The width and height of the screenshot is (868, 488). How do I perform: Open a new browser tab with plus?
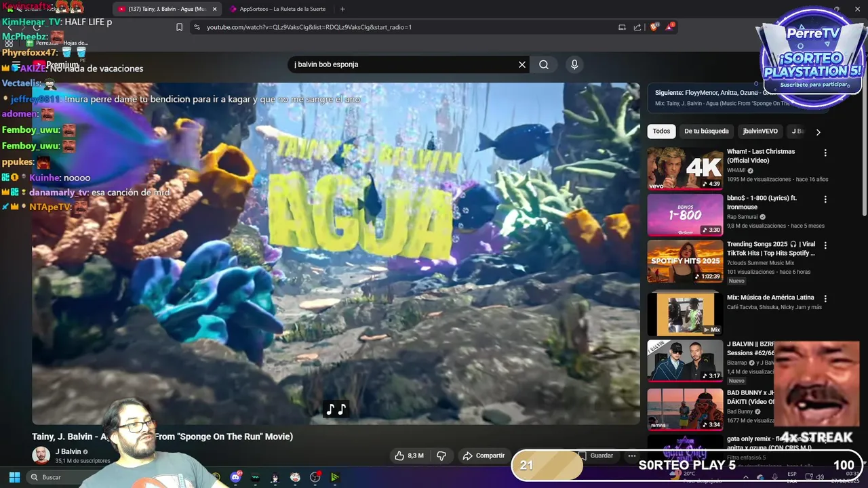click(x=342, y=9)
